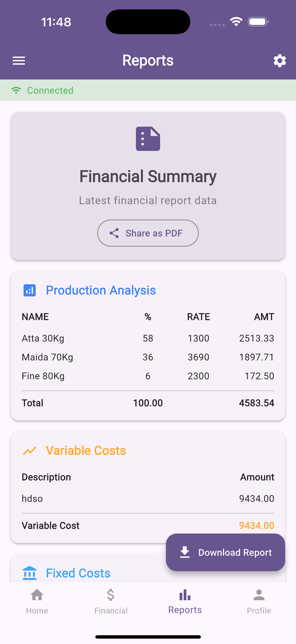Select the Atta 30Kg row
Viewport: 296px width, 644px height.
(x=148, y=338)
